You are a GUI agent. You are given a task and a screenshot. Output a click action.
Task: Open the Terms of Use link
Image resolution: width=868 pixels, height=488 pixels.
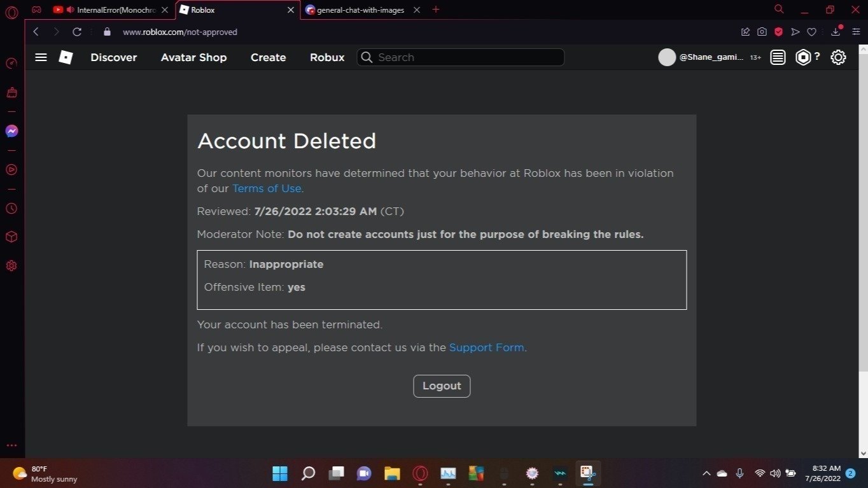pos(267,188)
